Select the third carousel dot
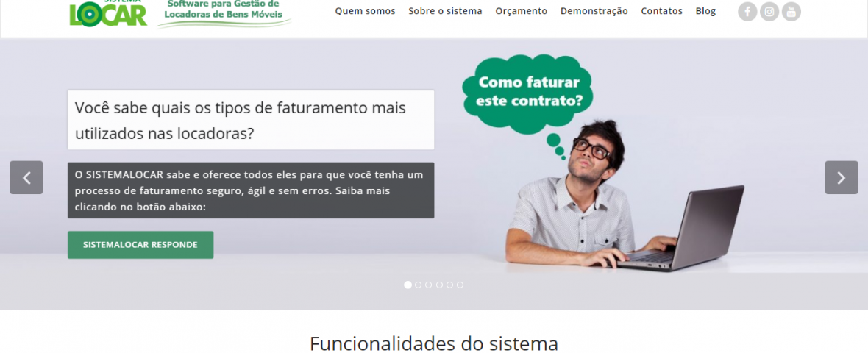This screenshot has width=868, height=353. click(428, 285)
